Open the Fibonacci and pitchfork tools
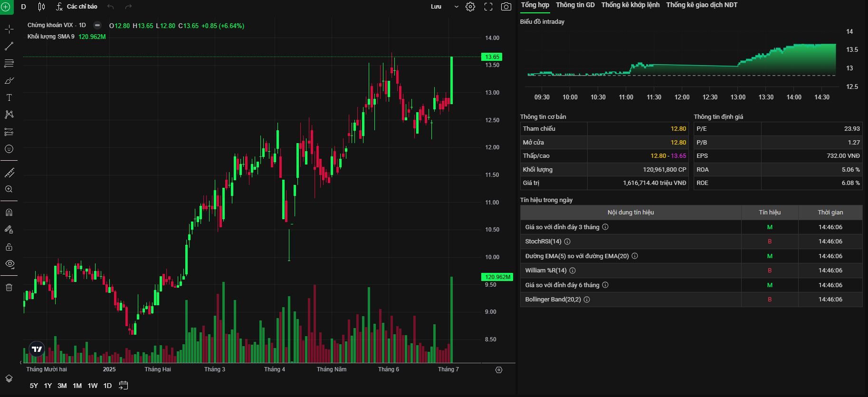The width and height of the screenshot is (868, 397). click(9, 63)
